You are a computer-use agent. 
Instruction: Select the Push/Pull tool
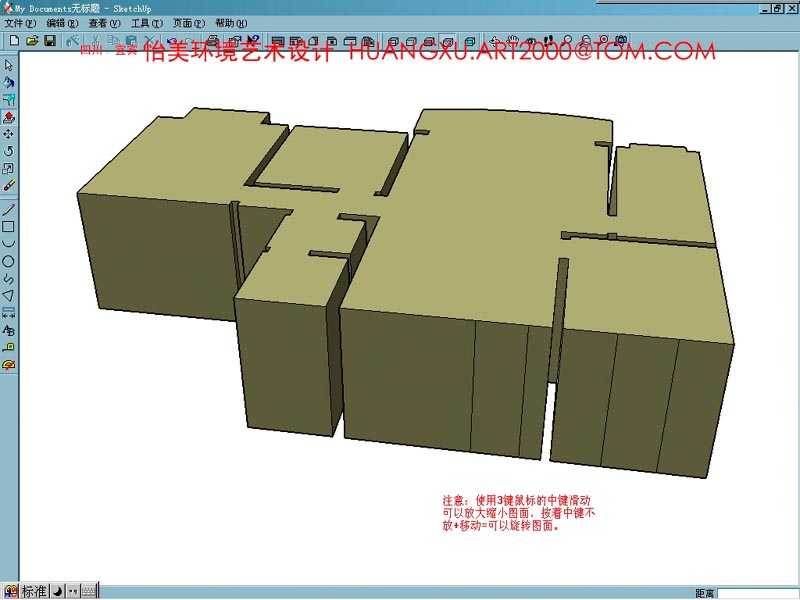tap(9, 117)
